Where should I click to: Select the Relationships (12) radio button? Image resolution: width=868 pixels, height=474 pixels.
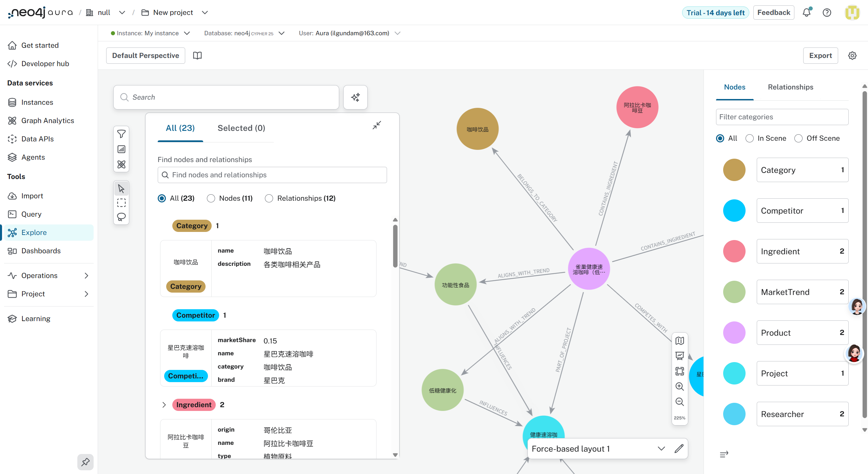[x=269, y=198]
